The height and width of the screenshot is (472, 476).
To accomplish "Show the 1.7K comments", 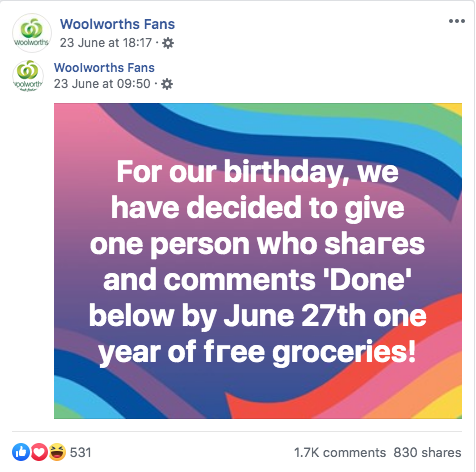I will click(x=340, y=453).
